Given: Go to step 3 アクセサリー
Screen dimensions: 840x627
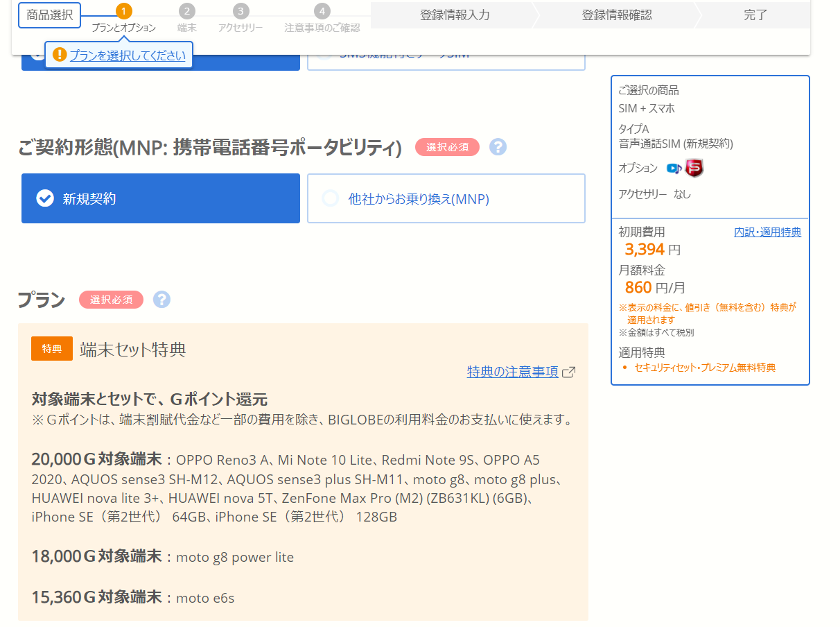Looking at the screenshot, I should [240, 19].
